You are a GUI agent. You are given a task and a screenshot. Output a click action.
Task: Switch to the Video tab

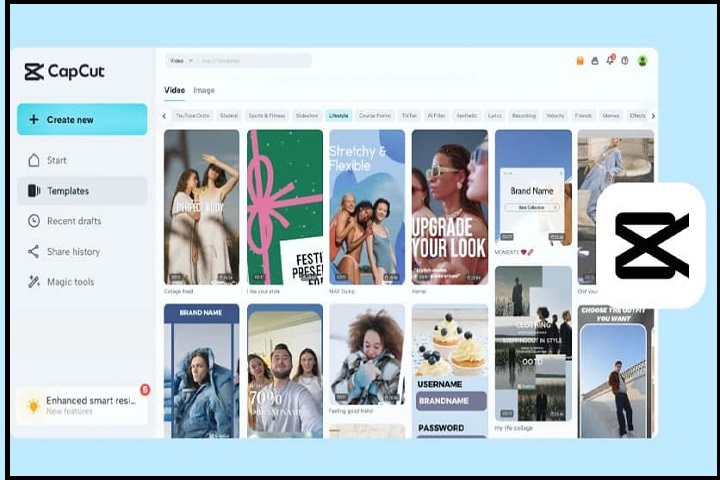[174, 91]
